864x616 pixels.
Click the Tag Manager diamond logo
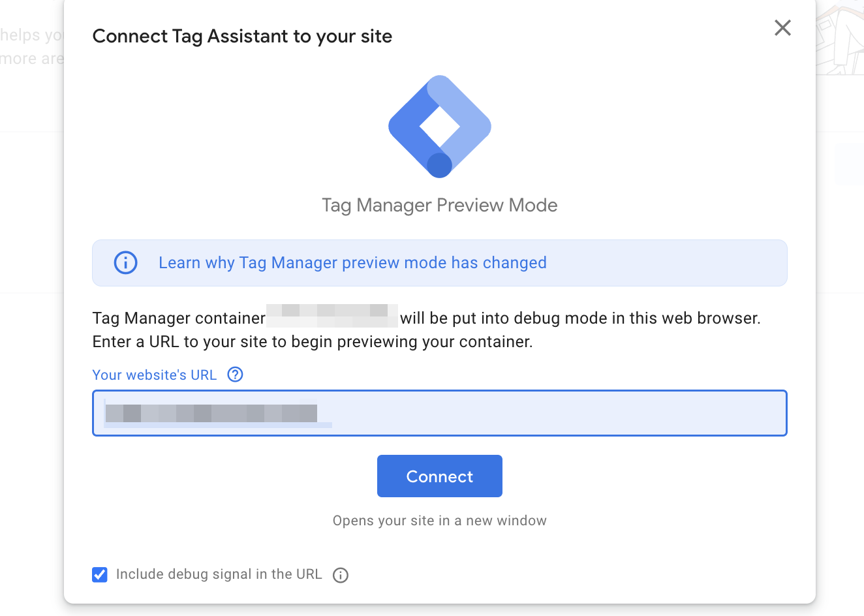pos(440,126)
